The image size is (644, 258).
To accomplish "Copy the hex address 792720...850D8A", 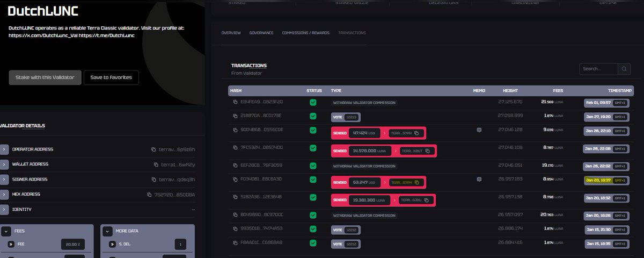I will coord(150,195).
